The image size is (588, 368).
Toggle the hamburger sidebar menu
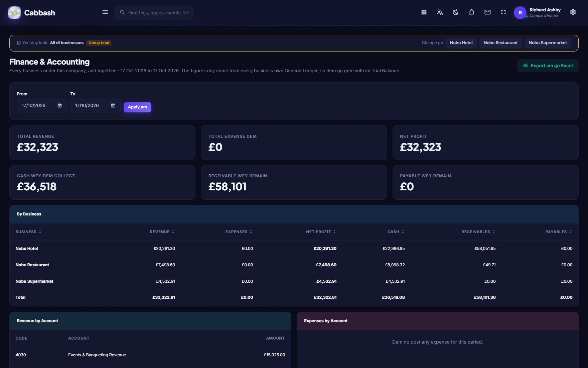[x=105, y=12]
